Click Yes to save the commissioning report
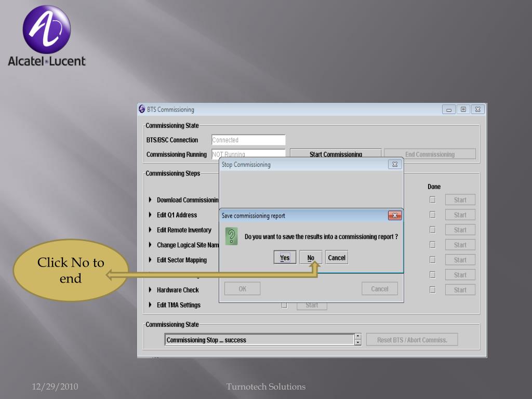 point(285,258)
